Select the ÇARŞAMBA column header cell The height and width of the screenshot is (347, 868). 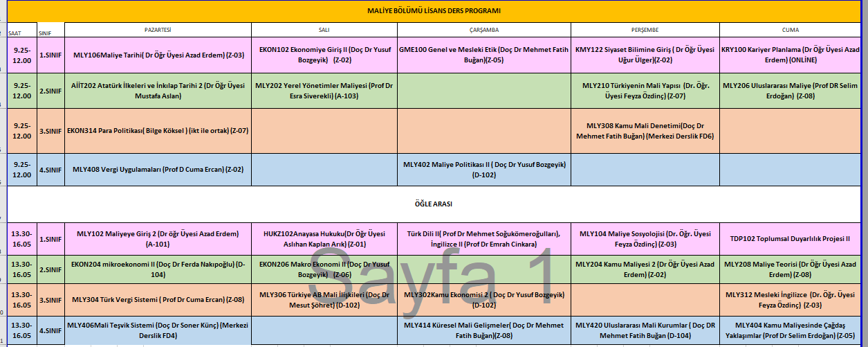[x=483, y=30]
